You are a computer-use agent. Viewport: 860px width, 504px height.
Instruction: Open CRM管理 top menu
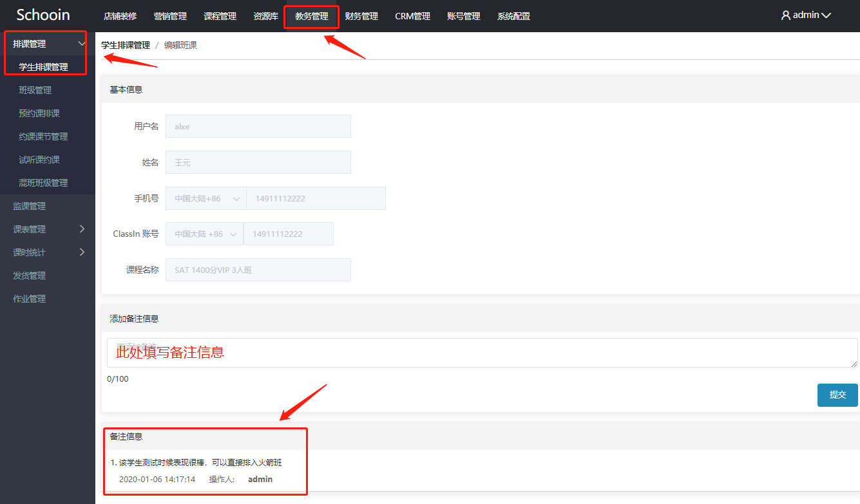click(413, 16)
